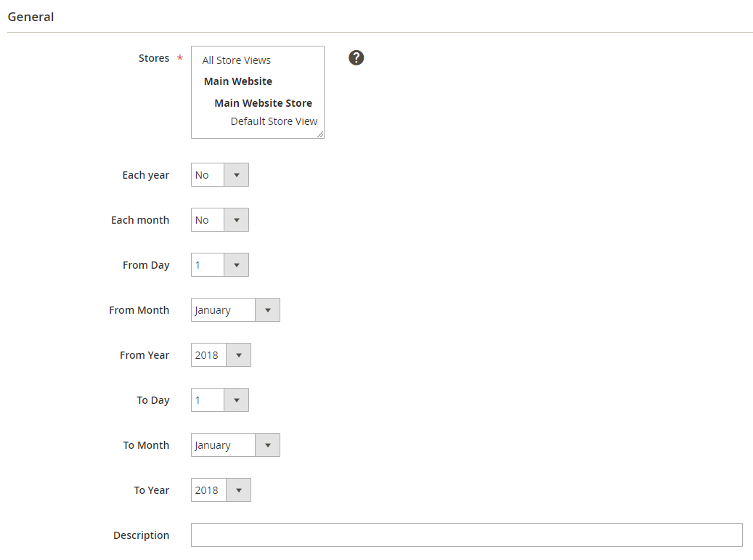Image resolution: width=753 pixels, height=560 pixels.
Task: Open the Each month dropdown
Action: click(220, 220)
